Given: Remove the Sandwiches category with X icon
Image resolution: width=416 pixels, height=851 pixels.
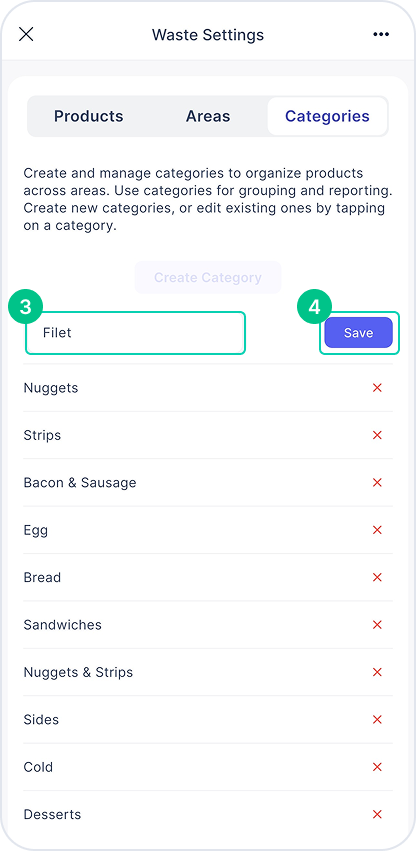Looking at the screenshot, I should point(377,625).
